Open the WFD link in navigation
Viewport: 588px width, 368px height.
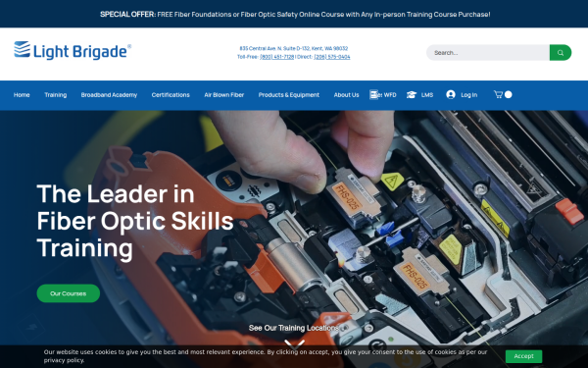[x=390, y=95]
